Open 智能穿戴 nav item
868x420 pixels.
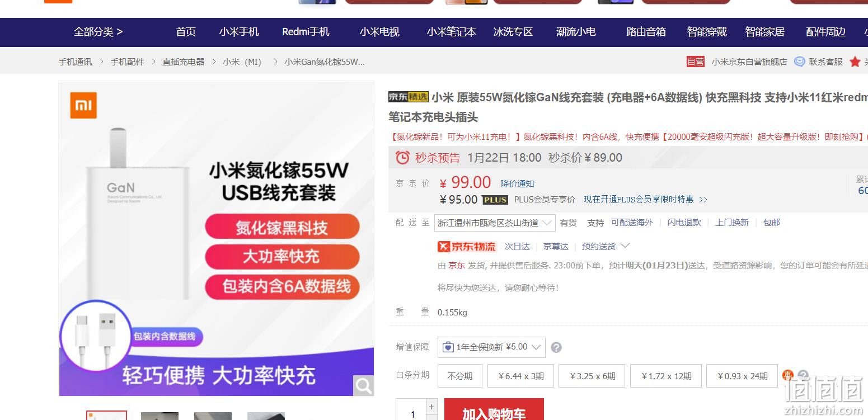(x=707, y=32)
